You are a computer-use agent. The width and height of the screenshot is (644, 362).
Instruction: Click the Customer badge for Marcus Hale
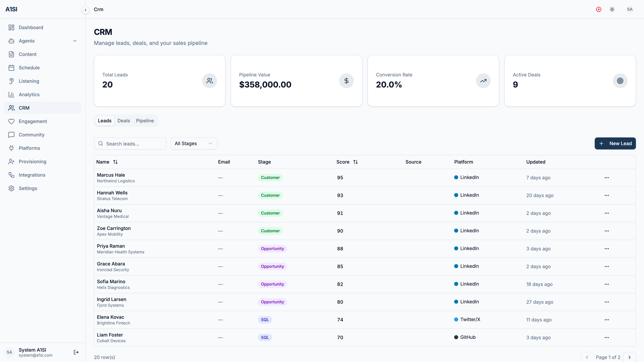pos(270,178)
